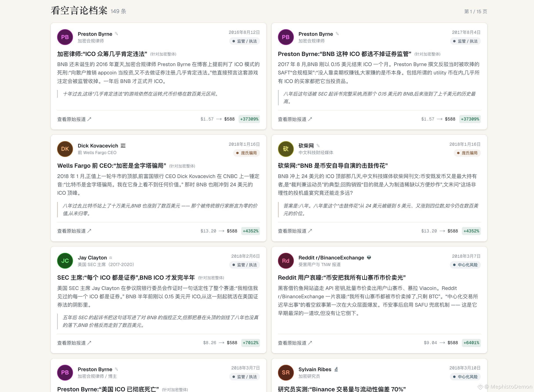Click the date 2018年2月6日
Image resolution: width=534 pixels, height=392 pixels.
click(x=245, y=256)
